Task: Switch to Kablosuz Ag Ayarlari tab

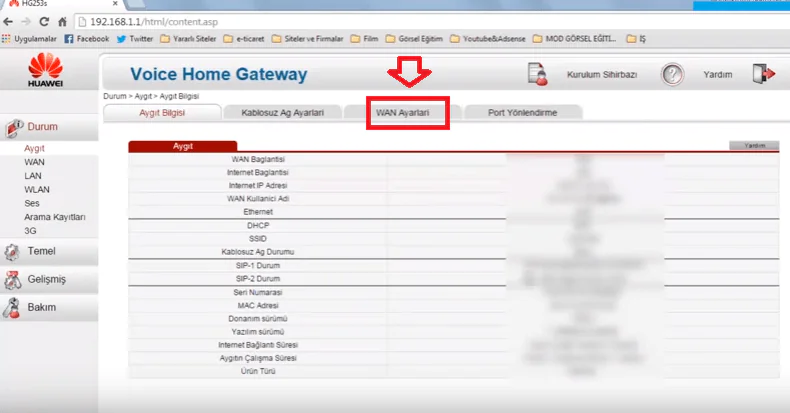Action: [283, 113]
